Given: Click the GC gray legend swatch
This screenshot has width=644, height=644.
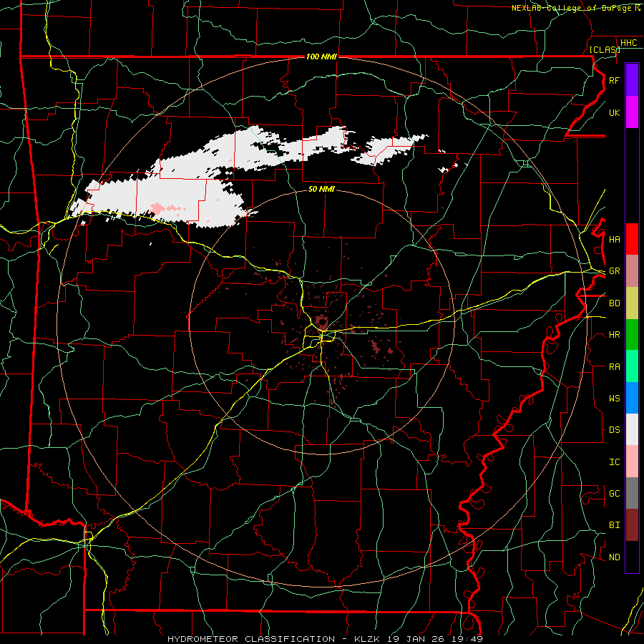Looking at the screenshot, I should click(632, 493).
